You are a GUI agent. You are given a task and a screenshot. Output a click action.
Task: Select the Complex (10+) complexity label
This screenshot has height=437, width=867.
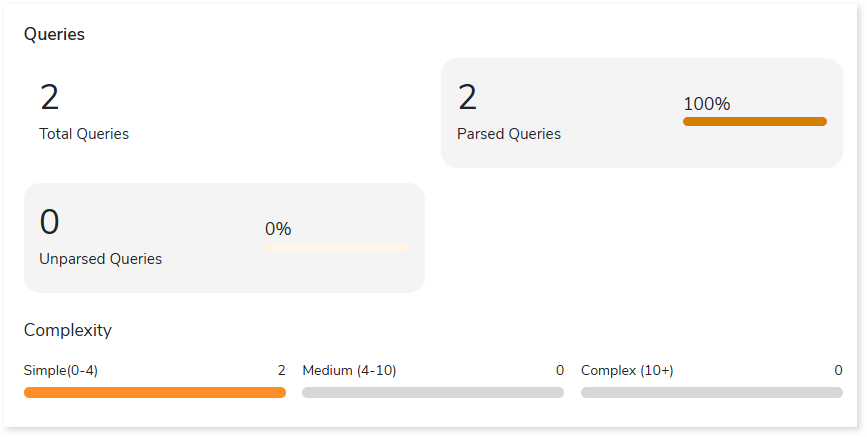pos(627,370)
